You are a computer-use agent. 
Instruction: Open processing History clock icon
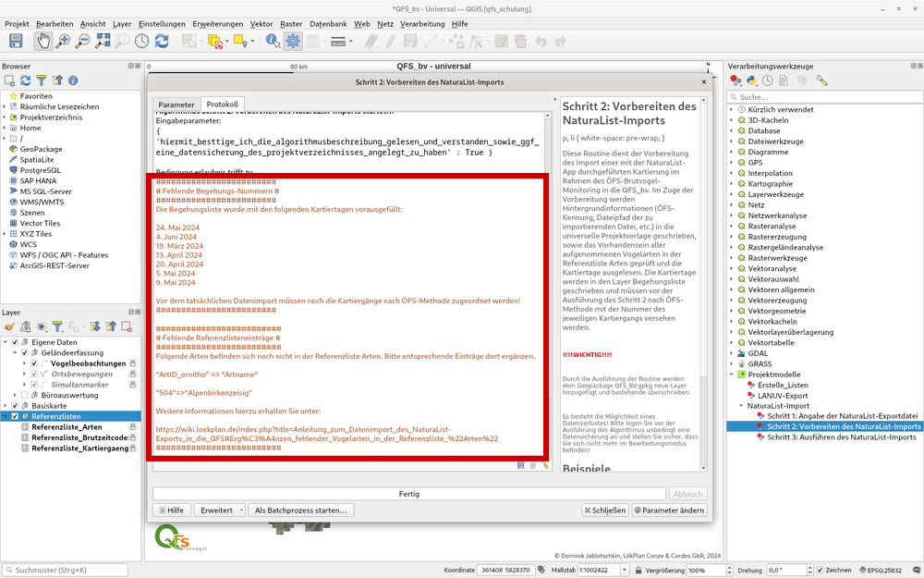click(767, 80)
